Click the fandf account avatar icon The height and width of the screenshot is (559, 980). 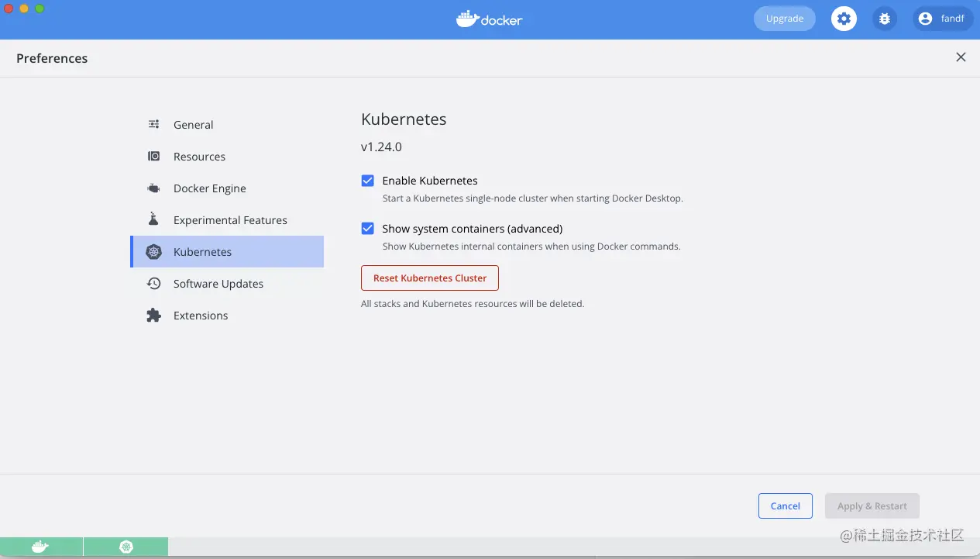coord(924,19)
